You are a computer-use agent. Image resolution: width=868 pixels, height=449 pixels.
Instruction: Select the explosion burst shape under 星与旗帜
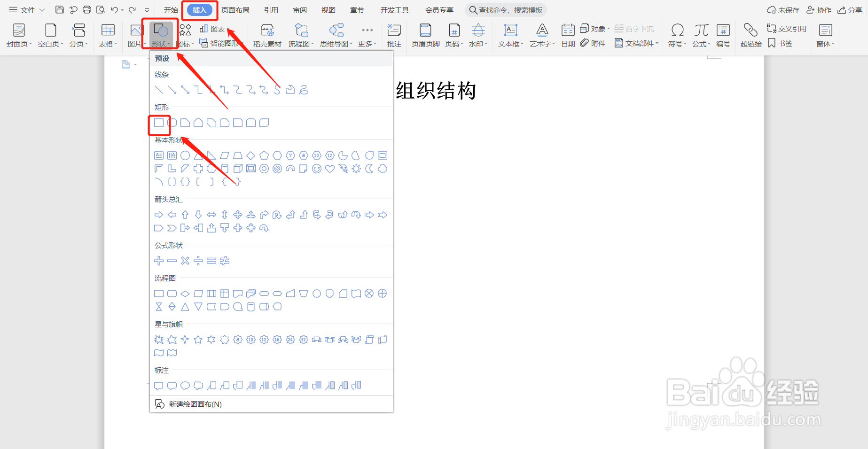point(159,340)
